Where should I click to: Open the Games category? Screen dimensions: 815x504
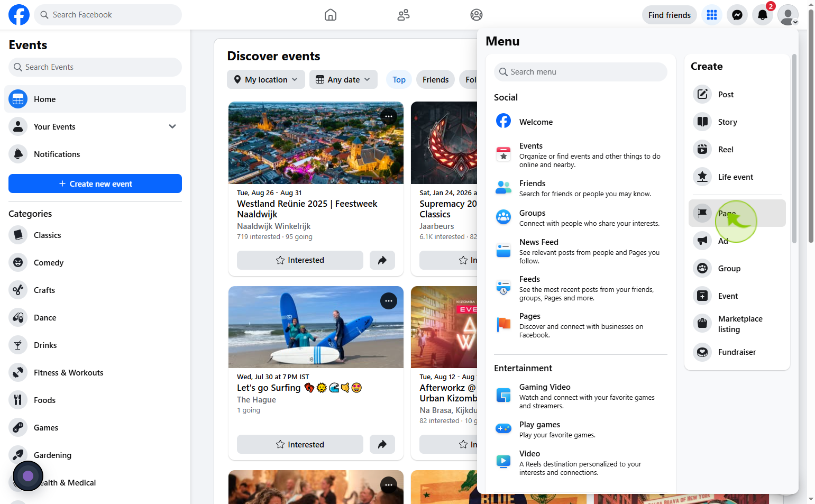(x=95, y=427)
